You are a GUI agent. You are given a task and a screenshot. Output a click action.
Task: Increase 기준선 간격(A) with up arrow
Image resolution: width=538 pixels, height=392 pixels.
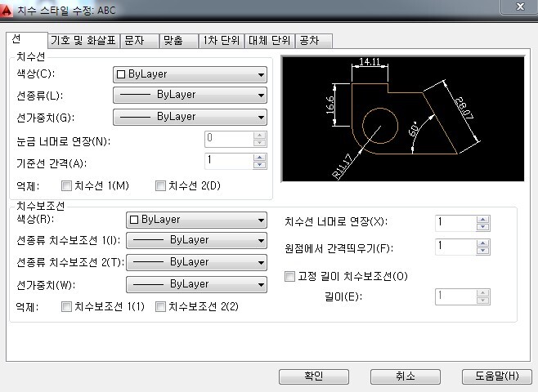tap(260, 158)
